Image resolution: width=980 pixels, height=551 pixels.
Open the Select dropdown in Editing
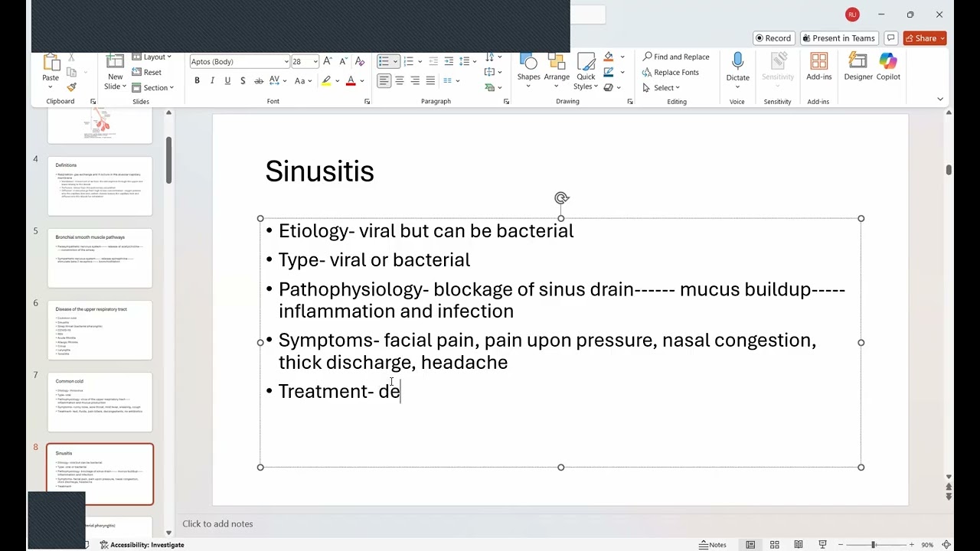pos(661,87)
